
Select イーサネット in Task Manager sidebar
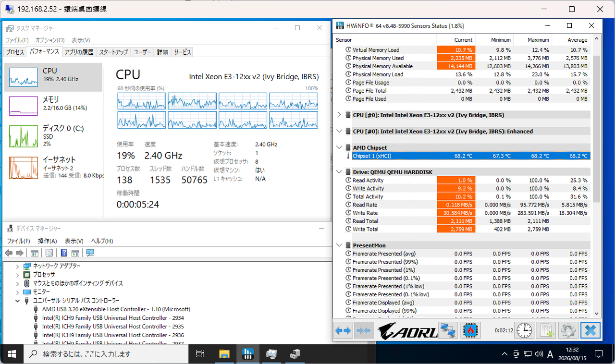(53, 167)
